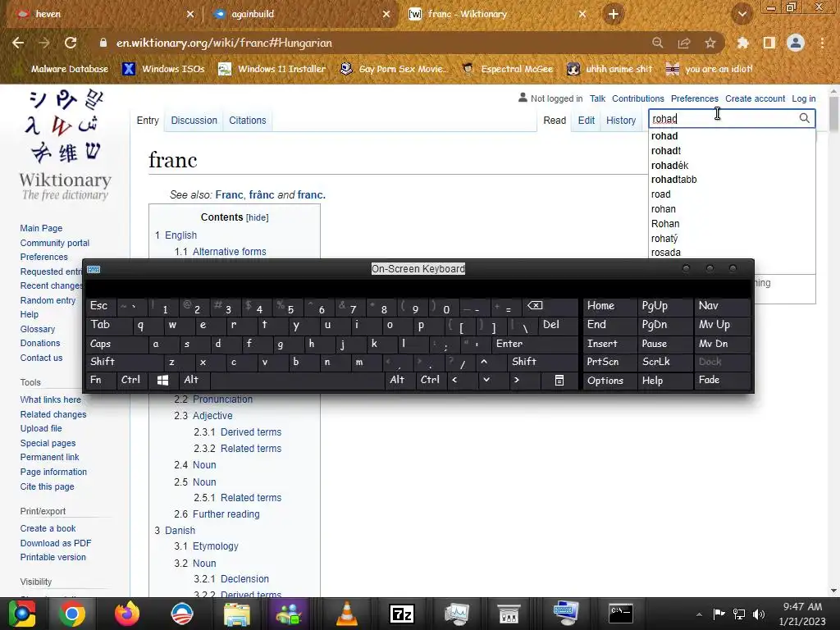Image resolution: width=840 pixels, height=630 pixels.
Task: Click the share page icon
Action: pos(683,43)
